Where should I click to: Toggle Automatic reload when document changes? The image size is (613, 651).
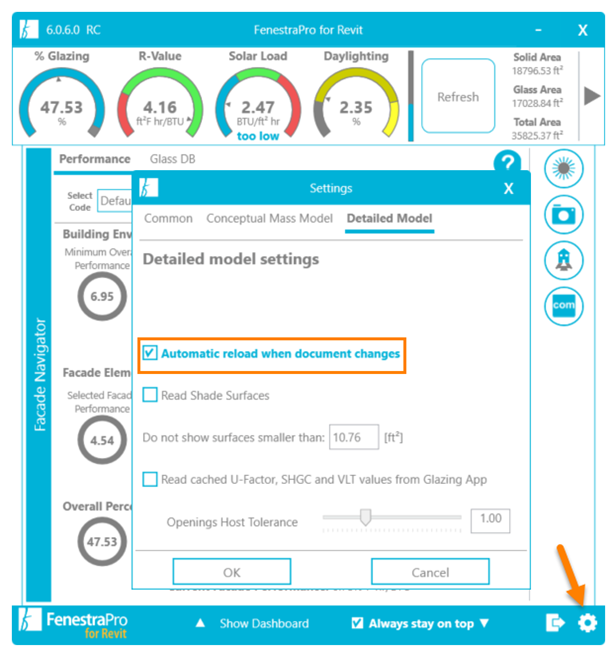pyautogui.click(x=150, y=353)
